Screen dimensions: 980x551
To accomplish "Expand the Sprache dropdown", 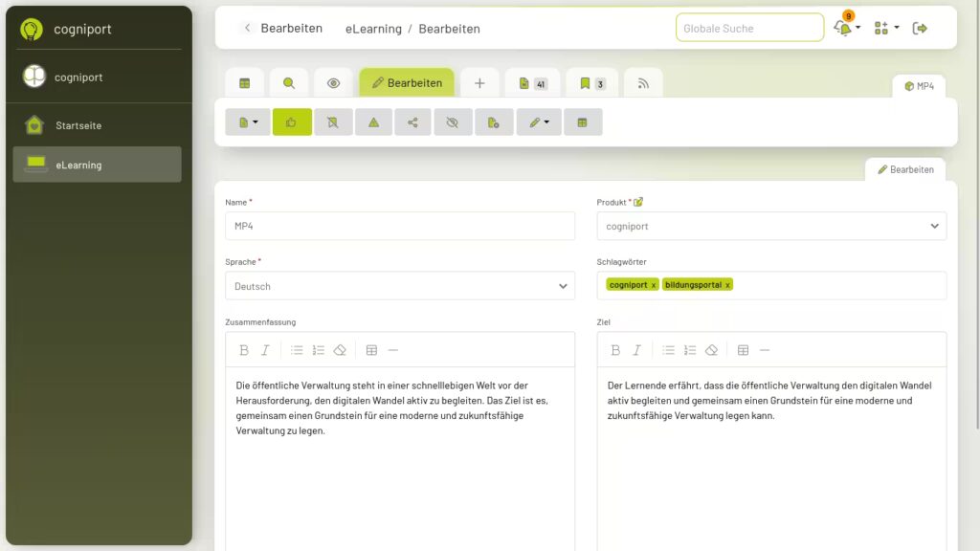I will pos(400,286).
